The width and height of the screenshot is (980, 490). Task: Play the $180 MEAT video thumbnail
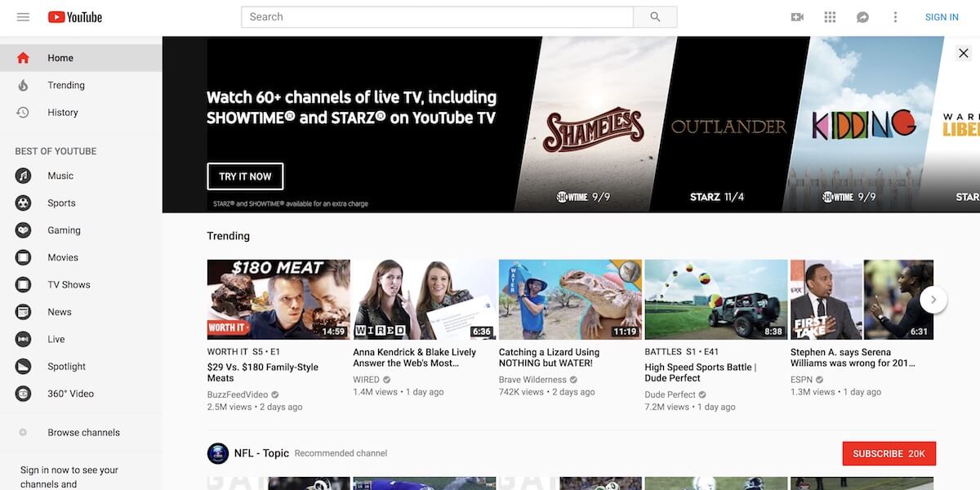pos(278,300)
